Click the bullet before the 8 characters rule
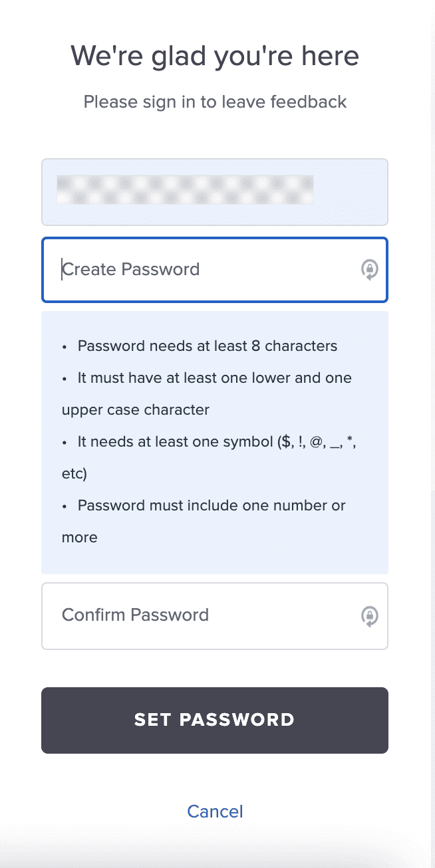This screenshot has width=435, height=868. [x=65, y=346]
